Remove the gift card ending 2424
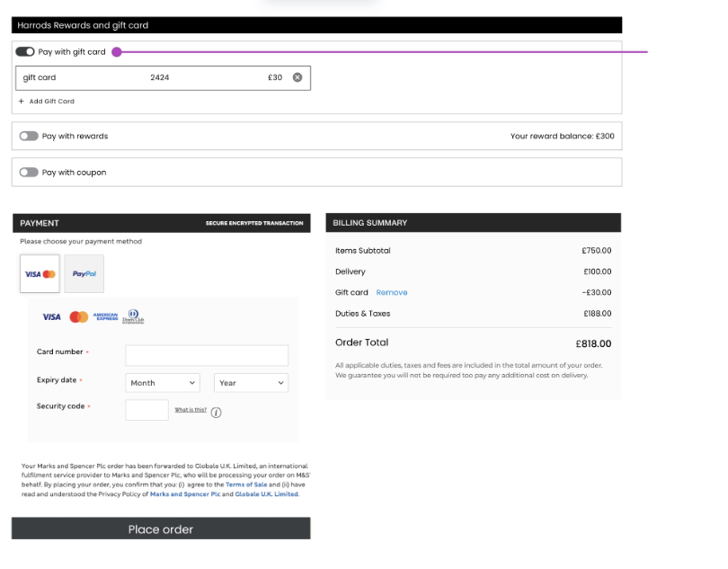Screen dimensions: 728x569 pyautogui.click(x=297, y=77)
